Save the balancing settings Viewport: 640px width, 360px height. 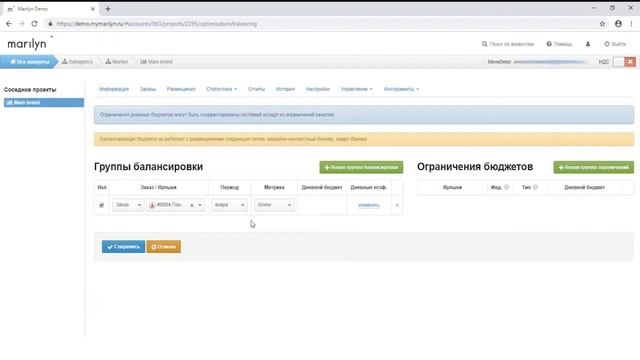point(123,247)
